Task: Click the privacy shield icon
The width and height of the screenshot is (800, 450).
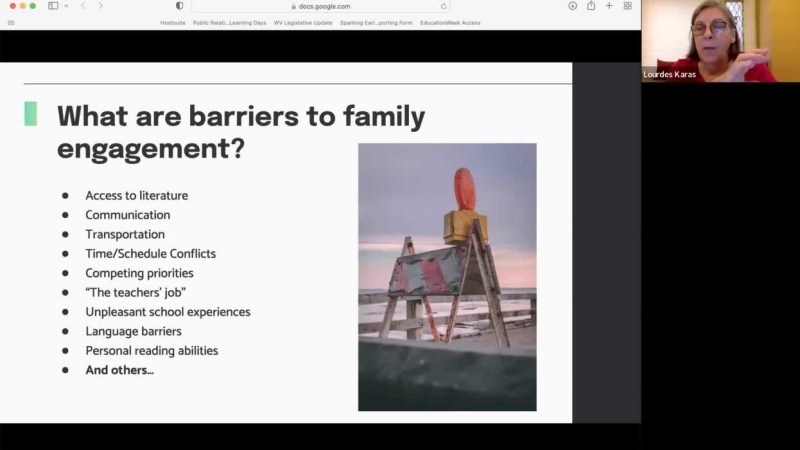Action: click(x=180, y=6)
